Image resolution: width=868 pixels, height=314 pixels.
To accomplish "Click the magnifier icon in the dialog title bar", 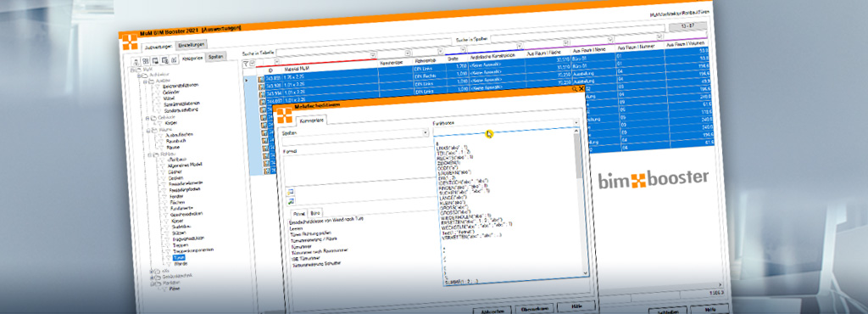I will [575, 88].
